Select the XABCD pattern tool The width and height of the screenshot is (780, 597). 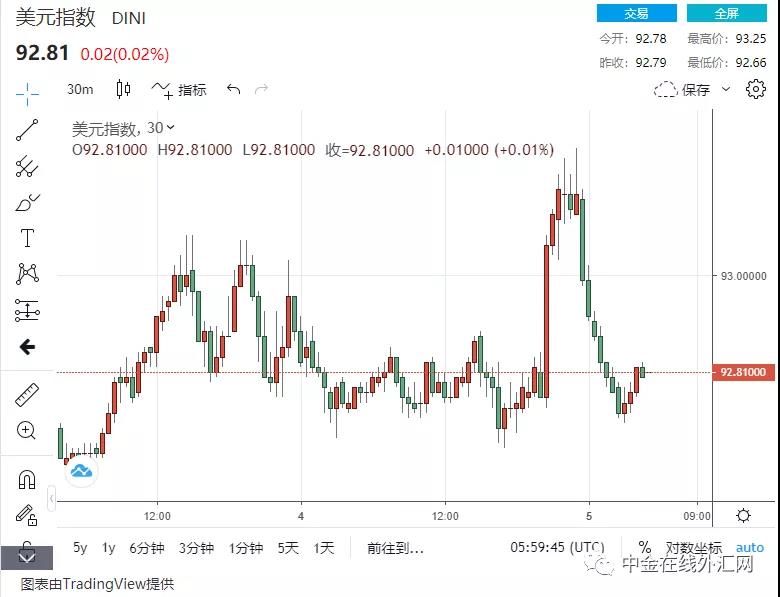(x=27, y=274)
